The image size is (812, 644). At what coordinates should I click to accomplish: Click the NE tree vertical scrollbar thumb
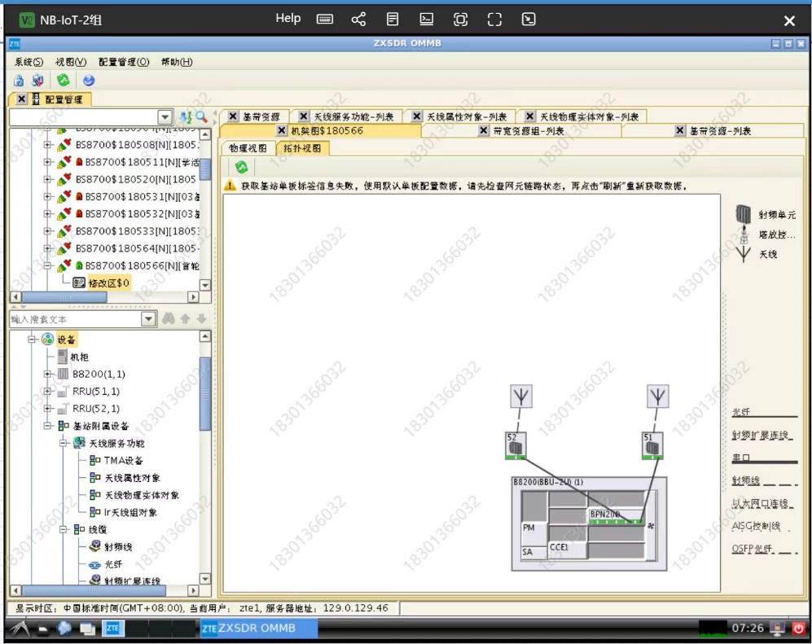pos(205,169)
